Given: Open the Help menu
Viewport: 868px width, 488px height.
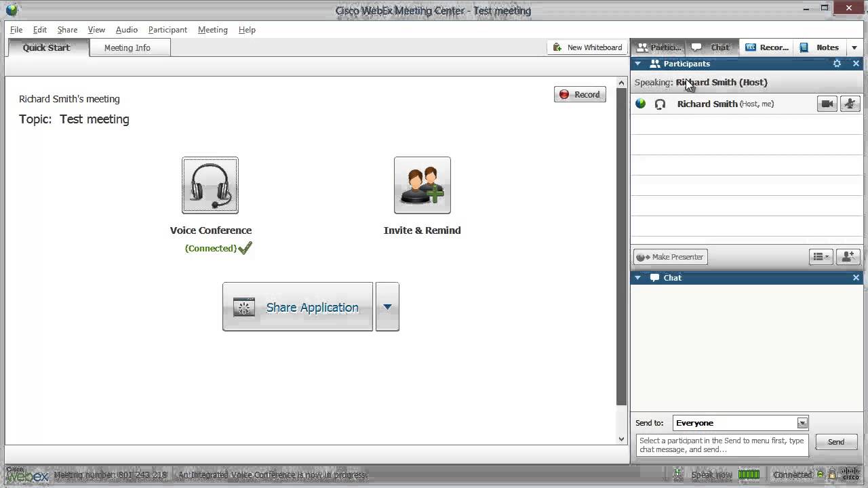Looking at the screenshot, I should [247, 30].
